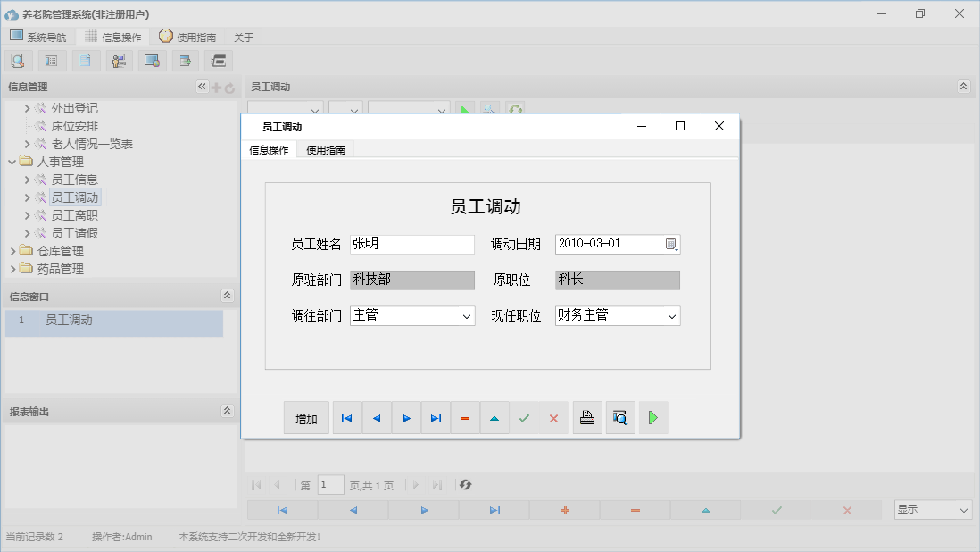Screen dimensions: 980x552
Task: Open the 系统导航 menu
Action: pos(38,36)
